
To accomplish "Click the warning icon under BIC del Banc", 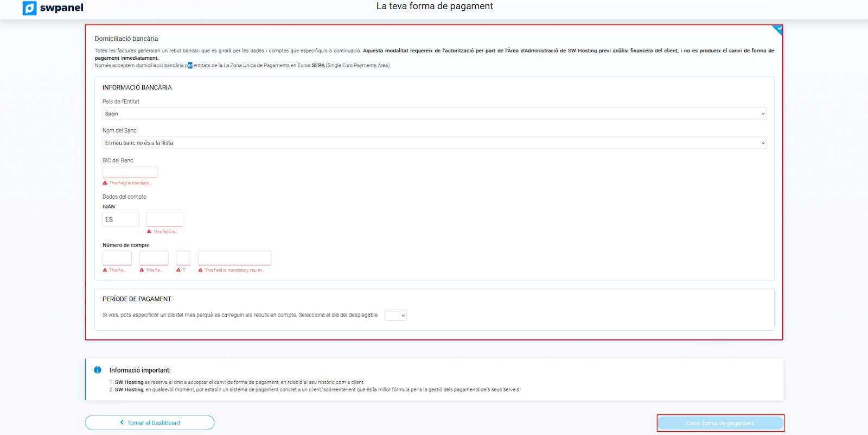I will [105, 183].
